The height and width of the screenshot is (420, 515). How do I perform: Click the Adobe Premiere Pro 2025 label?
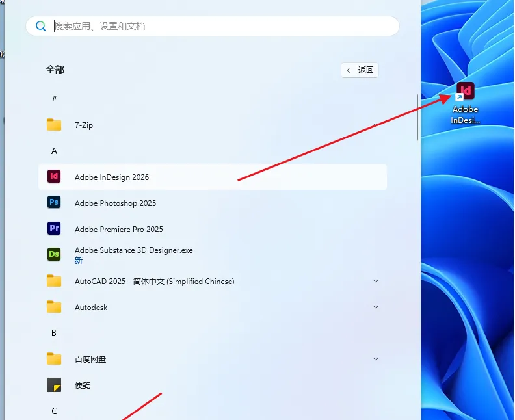click(119, 230)
